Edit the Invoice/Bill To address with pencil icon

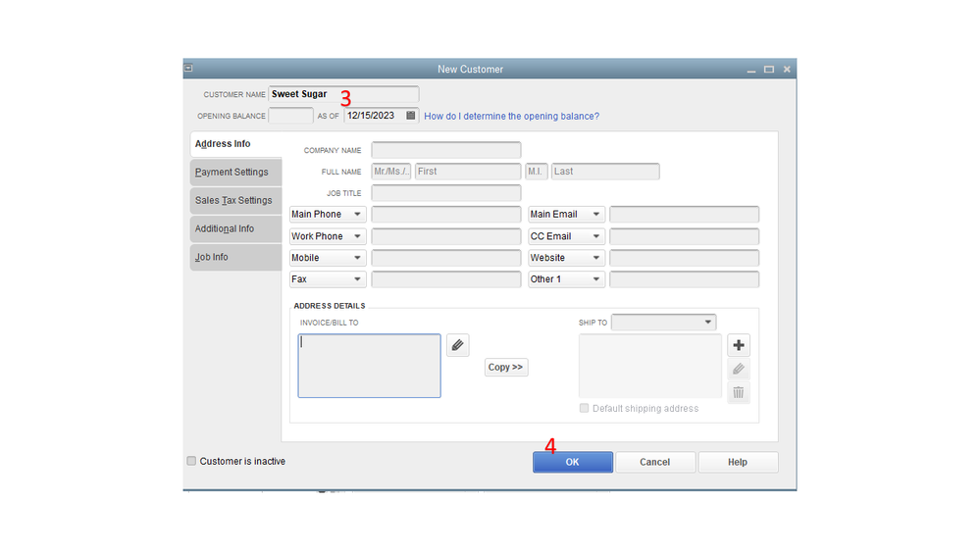pyautogui.click(x=457, y=345)
